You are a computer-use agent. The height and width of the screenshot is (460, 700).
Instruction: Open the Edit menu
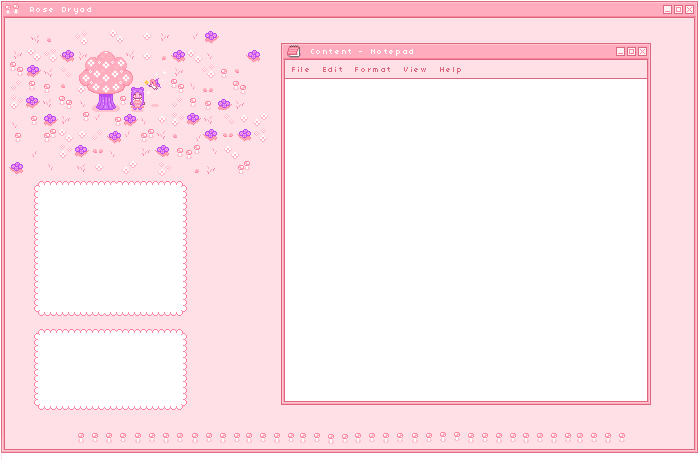tap(332, 70)
